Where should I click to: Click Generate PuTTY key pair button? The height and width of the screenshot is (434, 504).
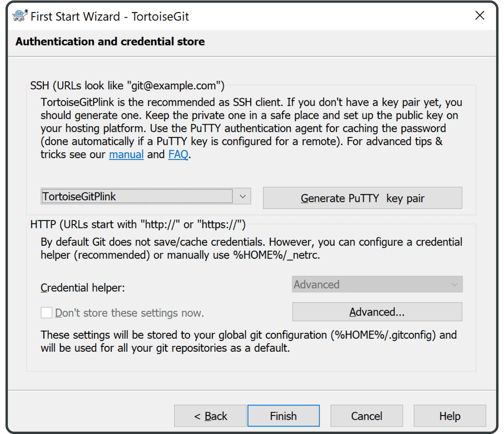(x=362, y=198)
